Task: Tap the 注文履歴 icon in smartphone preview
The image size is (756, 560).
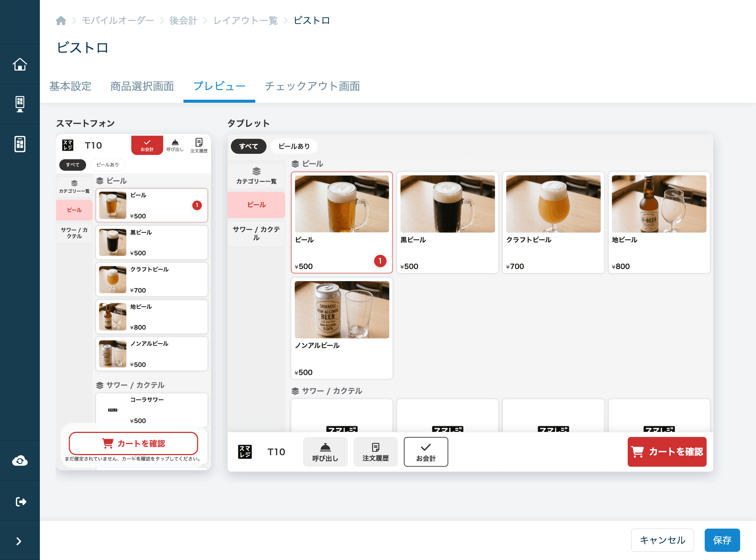Action: 199,145
